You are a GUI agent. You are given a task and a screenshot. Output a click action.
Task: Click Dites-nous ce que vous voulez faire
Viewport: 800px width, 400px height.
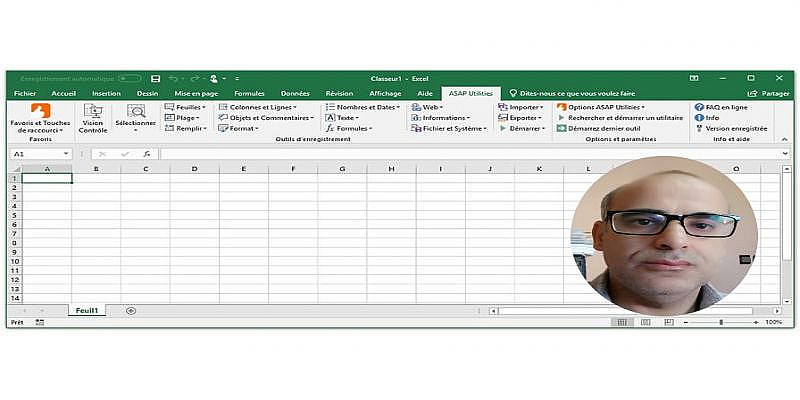(572, 93)
